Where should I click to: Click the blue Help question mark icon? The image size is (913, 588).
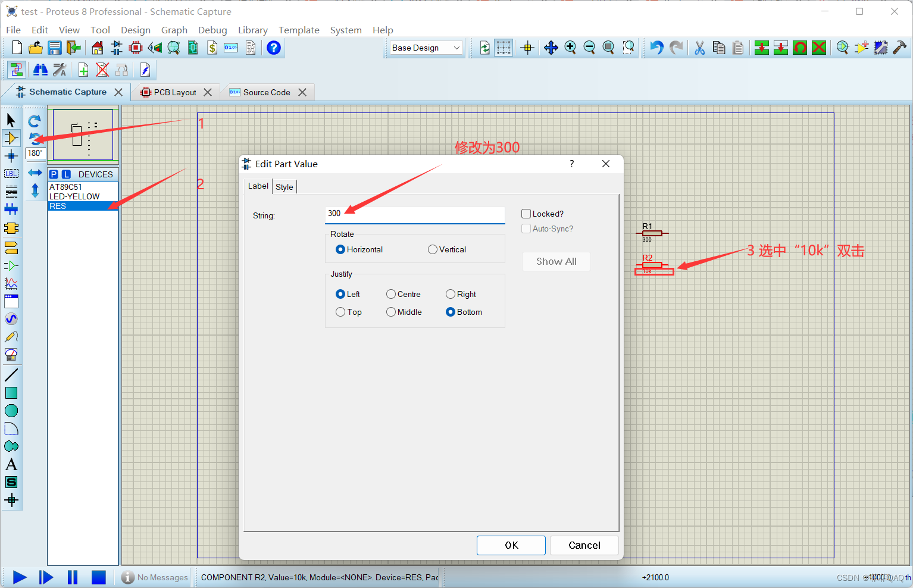coord(274,48)
